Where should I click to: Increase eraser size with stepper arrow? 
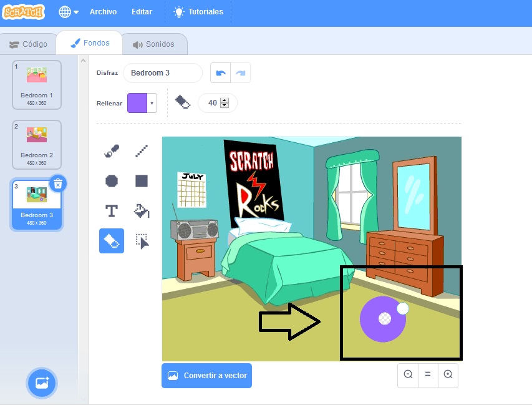point(225,100)
